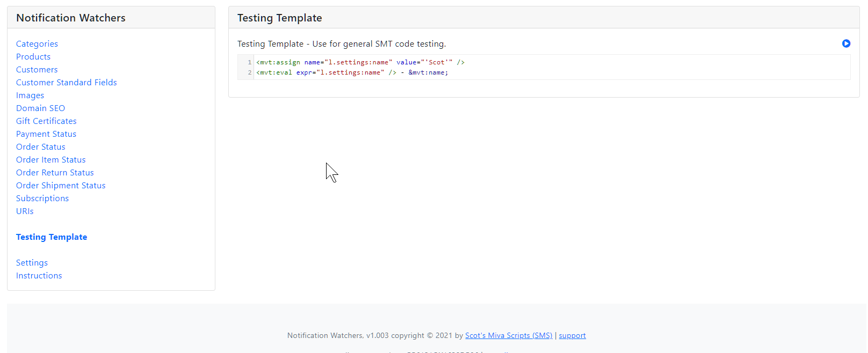
Task: Go to Images watcher
Action: 30,95
